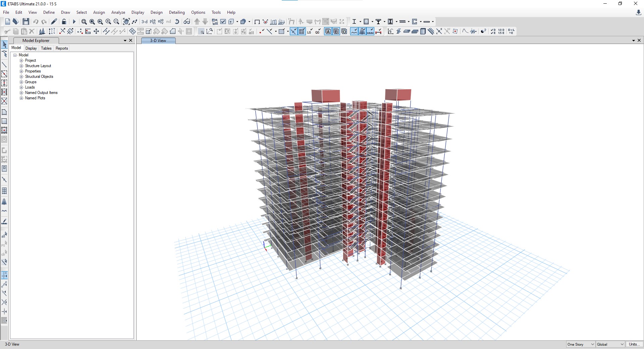Screen dimensions: 644x349
Task: Expand the Structure Layout tree node
Action: pyautogui.click(x=21, y=66)
